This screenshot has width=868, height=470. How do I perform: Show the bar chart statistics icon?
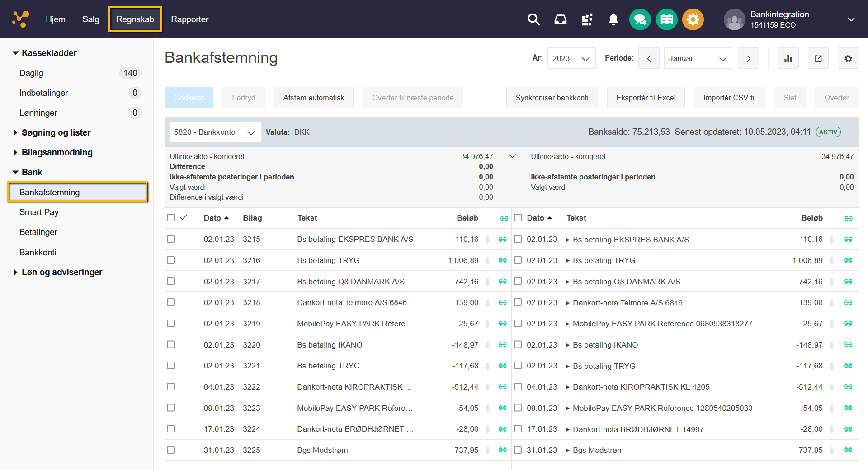click(788, 58)
